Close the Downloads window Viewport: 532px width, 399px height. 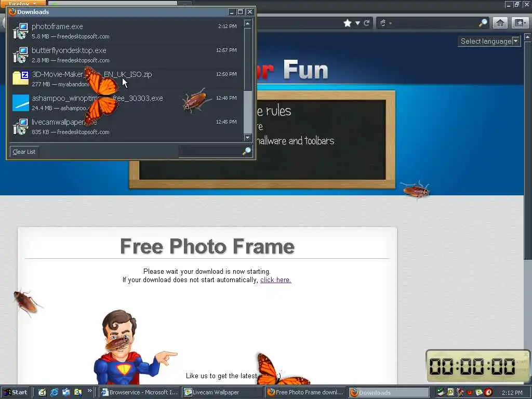(x=250, y=12)
